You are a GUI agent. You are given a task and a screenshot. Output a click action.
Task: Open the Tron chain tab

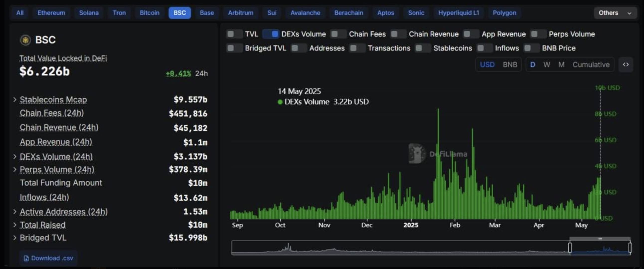(119, 13)
